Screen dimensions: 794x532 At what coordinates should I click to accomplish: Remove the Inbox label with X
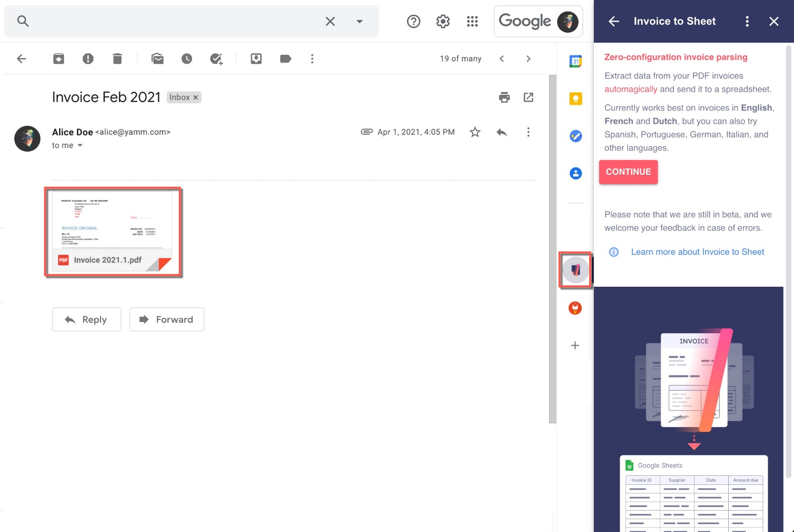tap(195, 97)
